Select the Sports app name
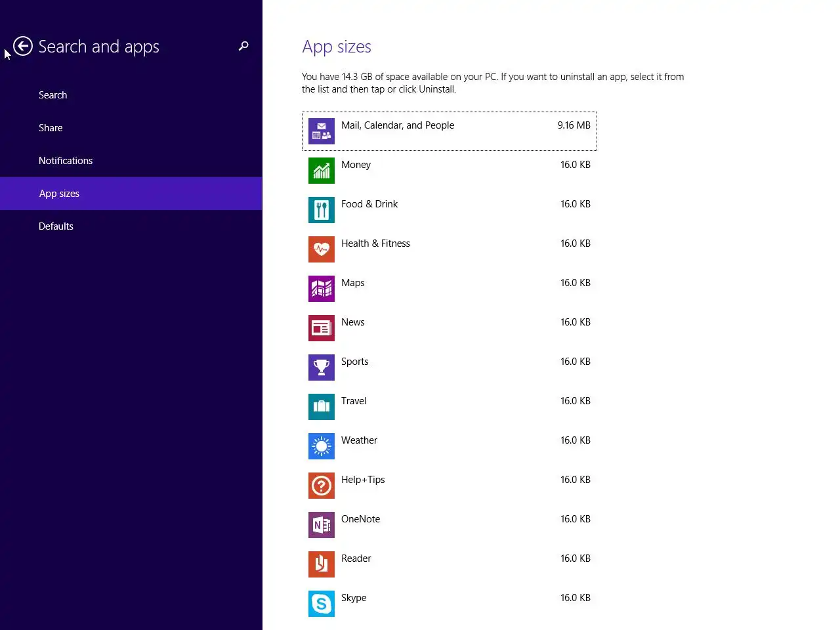This screenshot has width=840, height=630. [355, 362]
